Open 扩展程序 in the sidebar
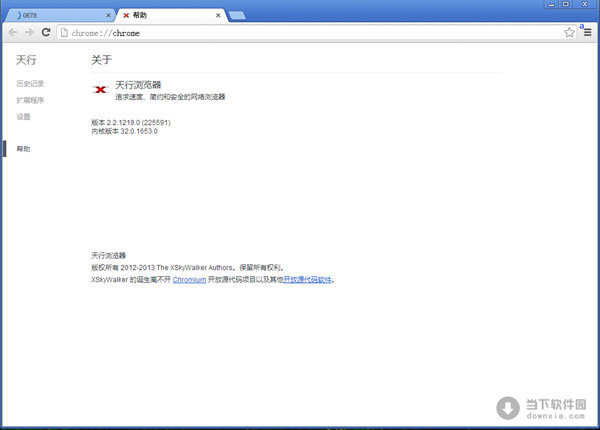The image size is (600, 430). [30, 100]
